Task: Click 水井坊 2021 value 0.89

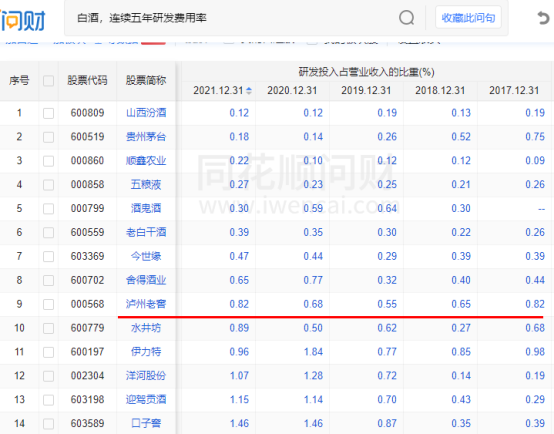Action: pyautogui.click(x=239, y=328)
